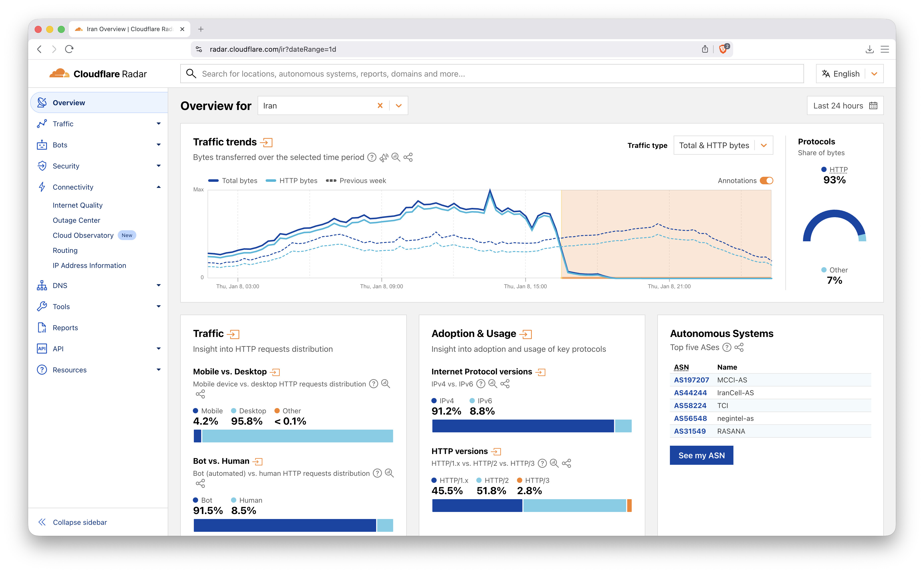Open Outage Center in sidebar
Screen dimensions: 924x573
[76, 220]
